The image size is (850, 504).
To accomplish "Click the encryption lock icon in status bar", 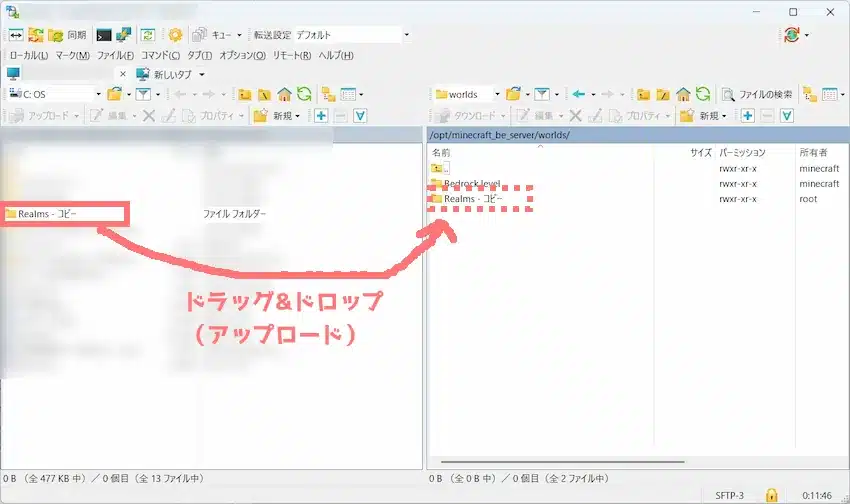I will coord(771,494).
